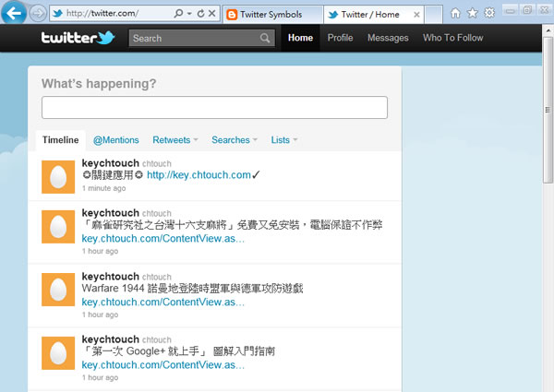Expand the Lists dropdown
Screen dimensions: 554x392
(284, 140)
